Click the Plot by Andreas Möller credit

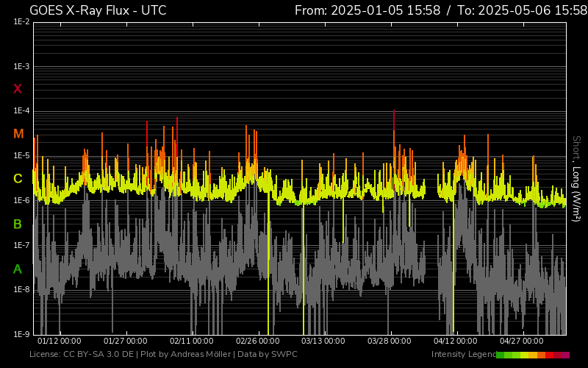pos(186,354)
